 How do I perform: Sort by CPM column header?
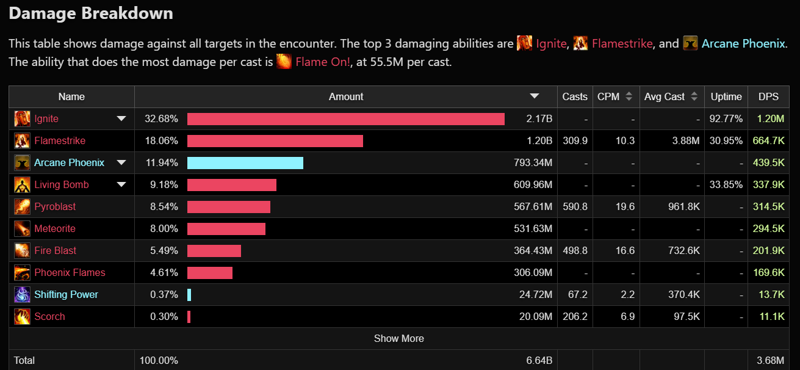click(x=615, y=96)
